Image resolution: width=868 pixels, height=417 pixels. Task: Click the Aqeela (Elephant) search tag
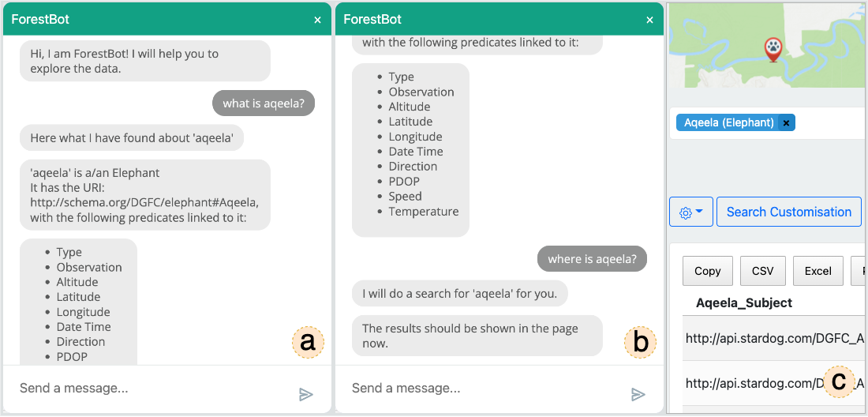tap(728, 123)
